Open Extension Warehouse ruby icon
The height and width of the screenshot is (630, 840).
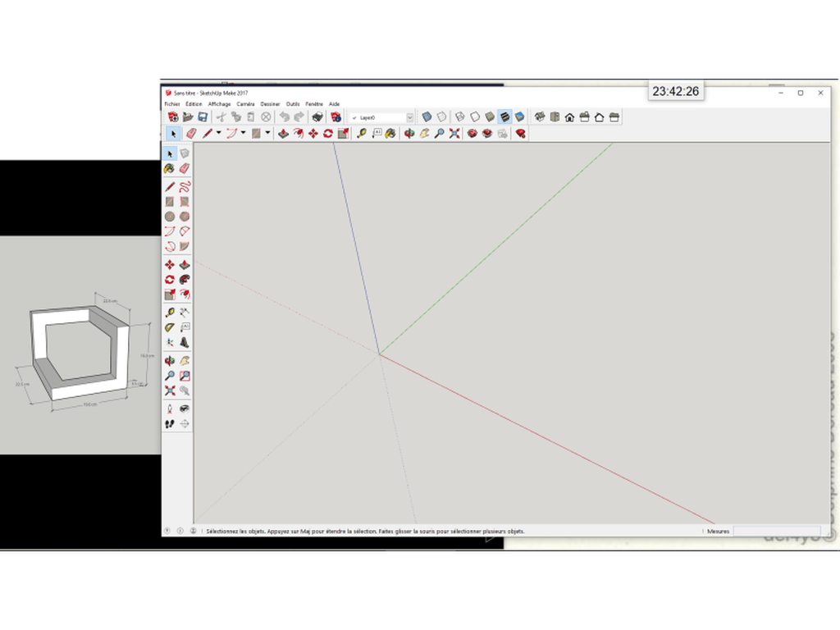click(x=520, y=134)
